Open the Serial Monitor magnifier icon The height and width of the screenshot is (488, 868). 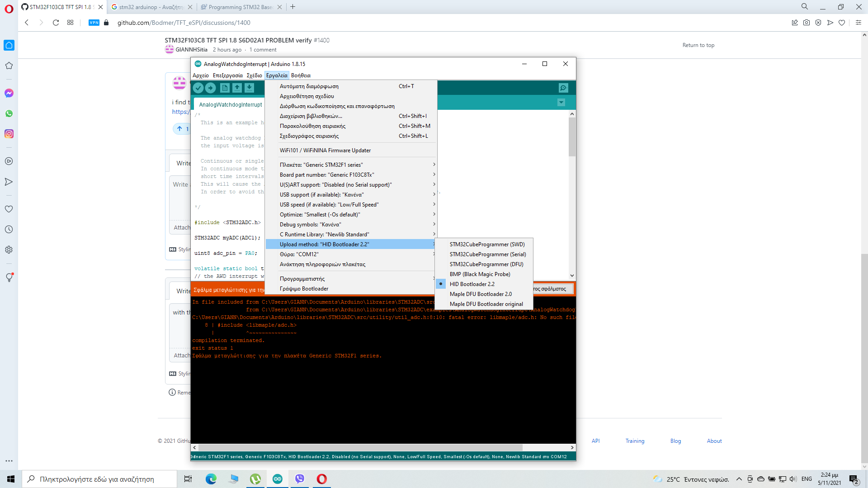[563, 88]
